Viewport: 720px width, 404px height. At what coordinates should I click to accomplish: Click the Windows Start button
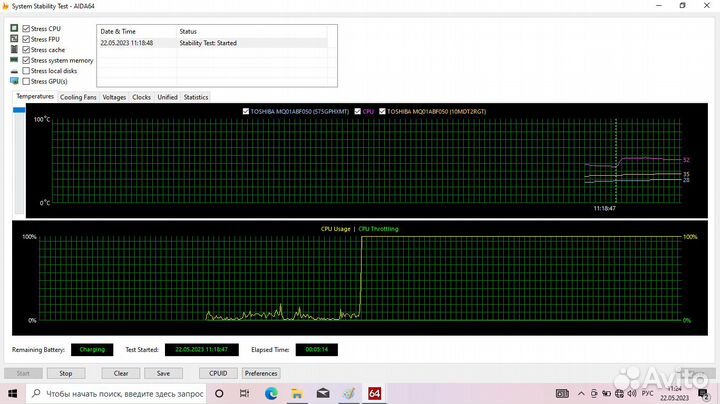click(x=12, y=394)
